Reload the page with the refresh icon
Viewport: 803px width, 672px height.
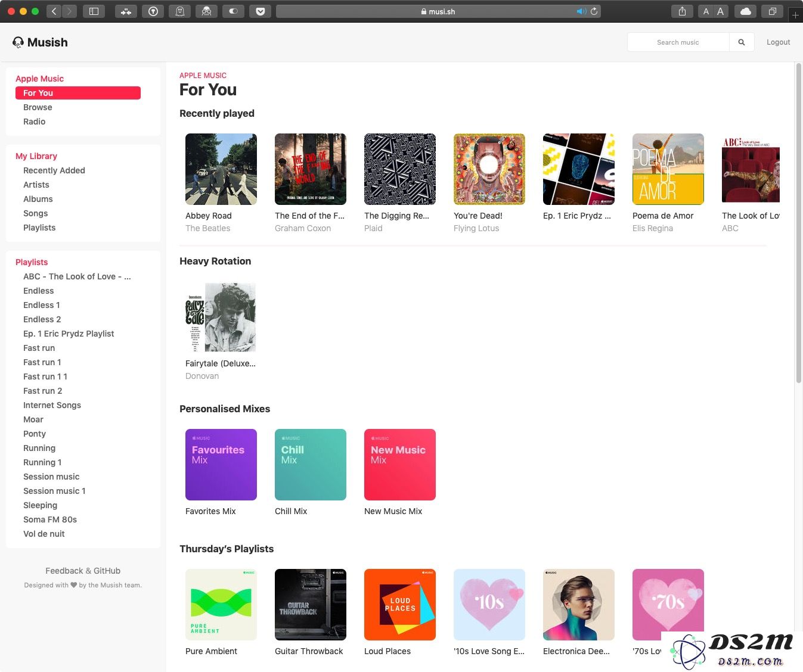(594, 11)
